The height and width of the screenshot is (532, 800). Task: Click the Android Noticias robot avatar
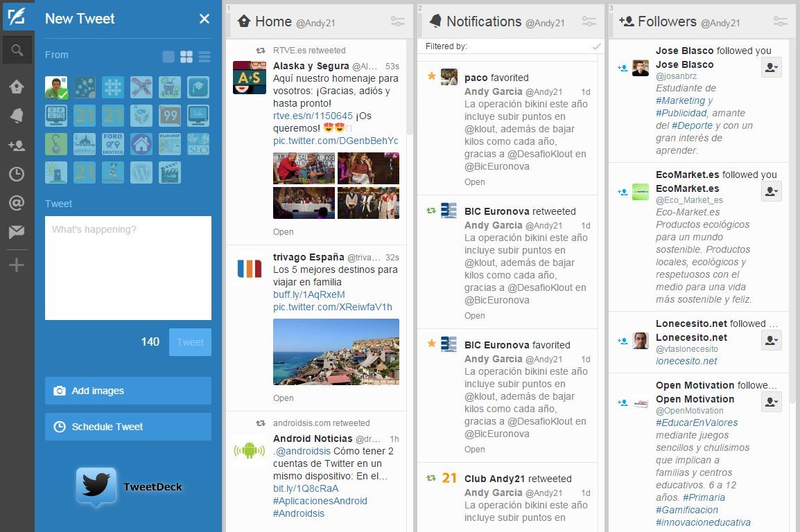pyautogui.click(x=250, y=450)
